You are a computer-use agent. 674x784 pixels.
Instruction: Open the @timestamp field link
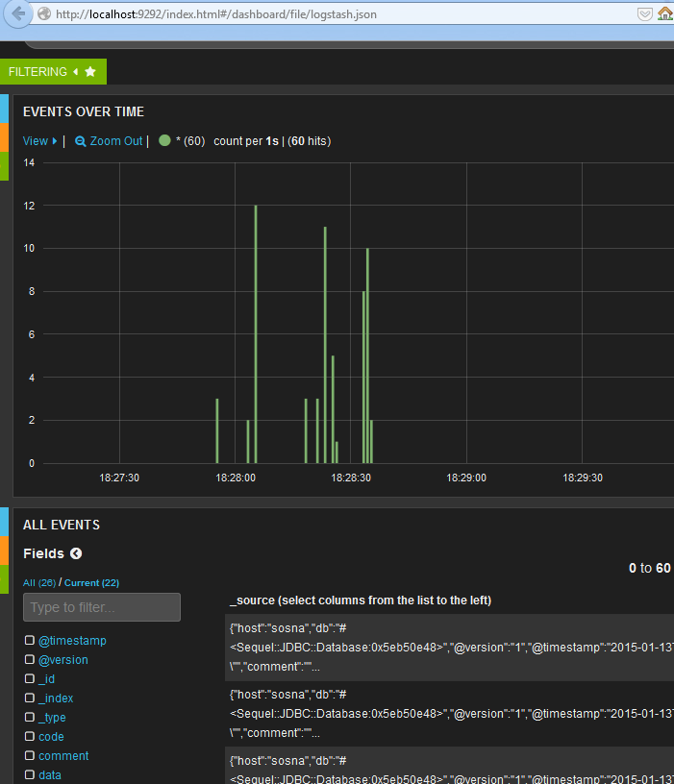(72, 641)
